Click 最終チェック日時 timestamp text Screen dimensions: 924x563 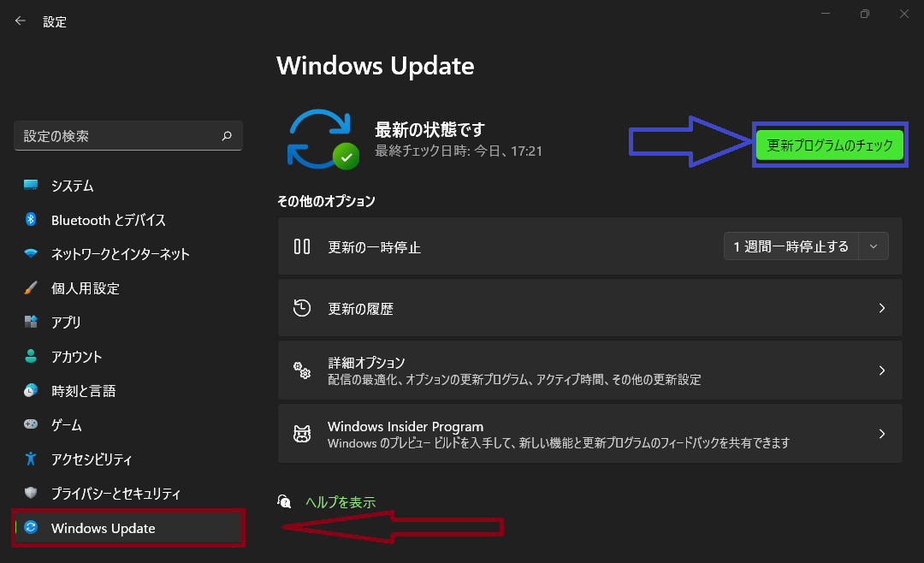(x=459, y=151)
